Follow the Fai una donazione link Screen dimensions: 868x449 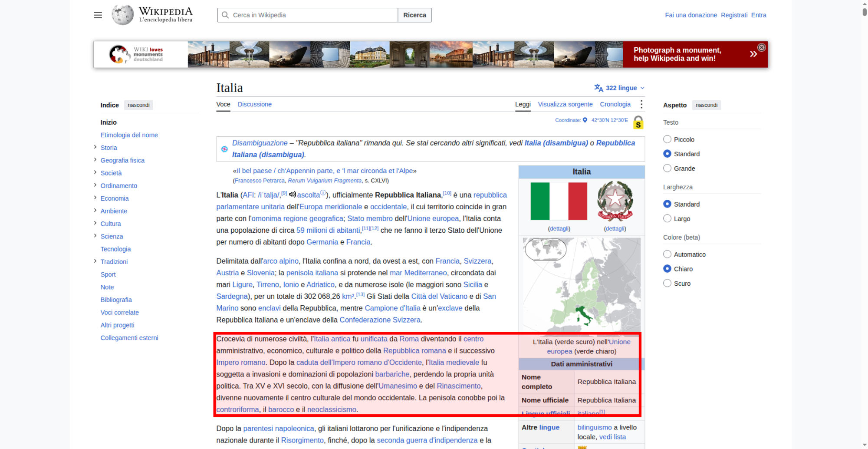pos(691,15)
